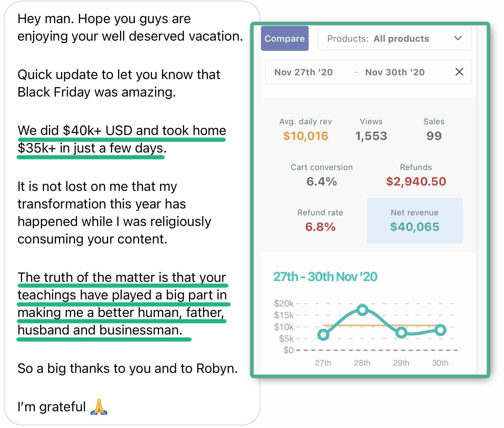The image size is (504, 428).
Task: Select the Nov 27th '20 start date field
Action: coord(303,72)
